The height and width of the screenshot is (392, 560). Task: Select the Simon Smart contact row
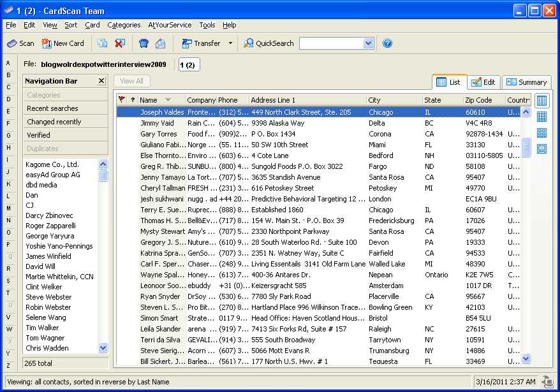click(318, 318)
